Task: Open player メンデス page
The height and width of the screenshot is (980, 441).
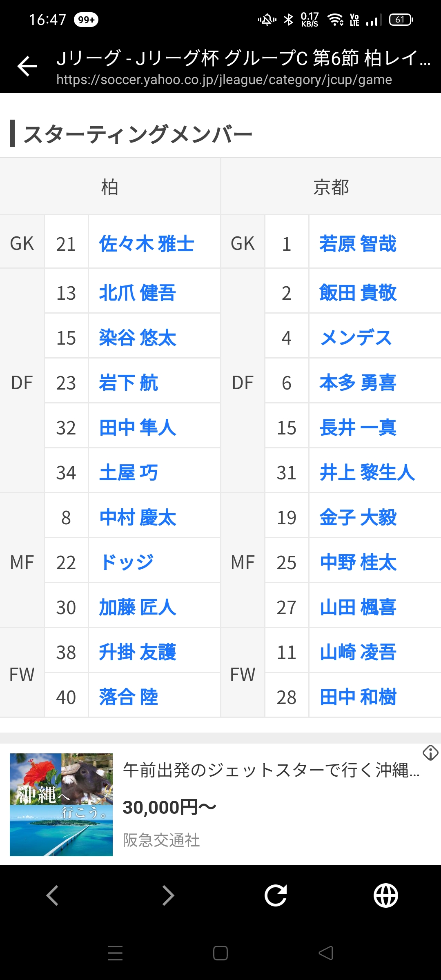Action: 356,338
